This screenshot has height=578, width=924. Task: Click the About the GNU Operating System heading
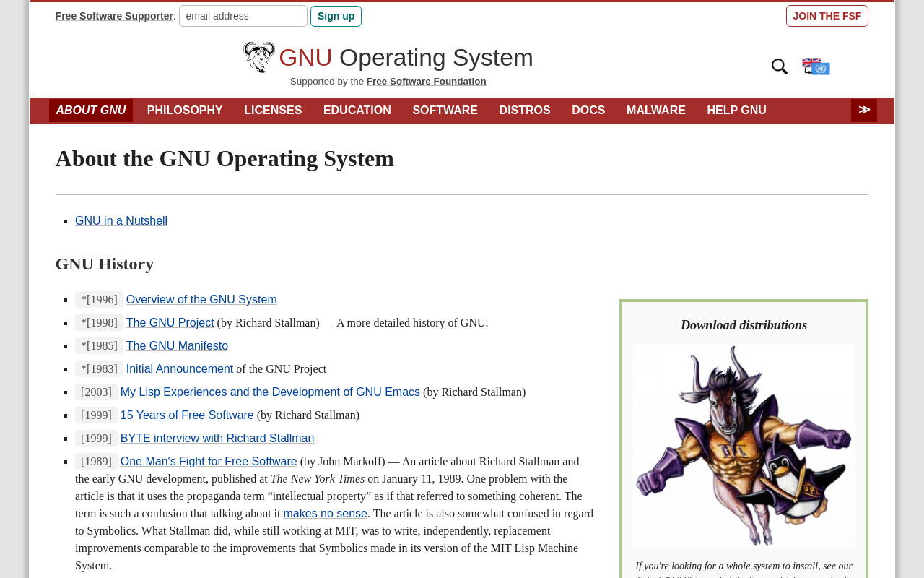225,158
